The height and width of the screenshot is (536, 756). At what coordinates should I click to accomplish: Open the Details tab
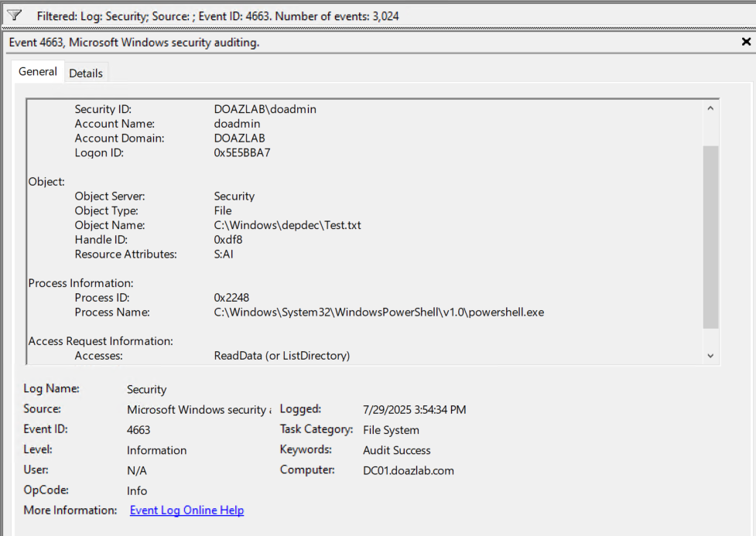click(86, 73)
